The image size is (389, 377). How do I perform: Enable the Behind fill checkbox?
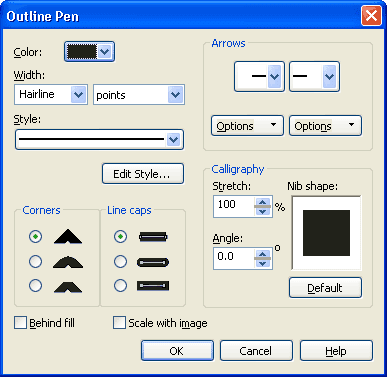coord(20,323)
